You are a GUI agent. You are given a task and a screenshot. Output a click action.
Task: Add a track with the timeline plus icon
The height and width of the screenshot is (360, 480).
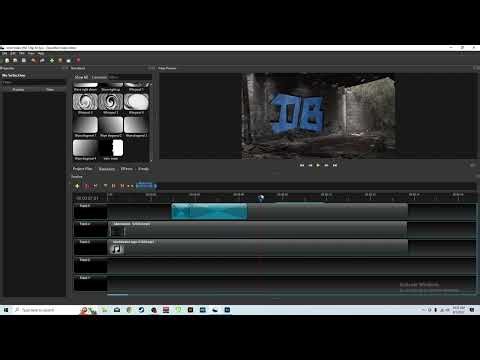[77, 186]
